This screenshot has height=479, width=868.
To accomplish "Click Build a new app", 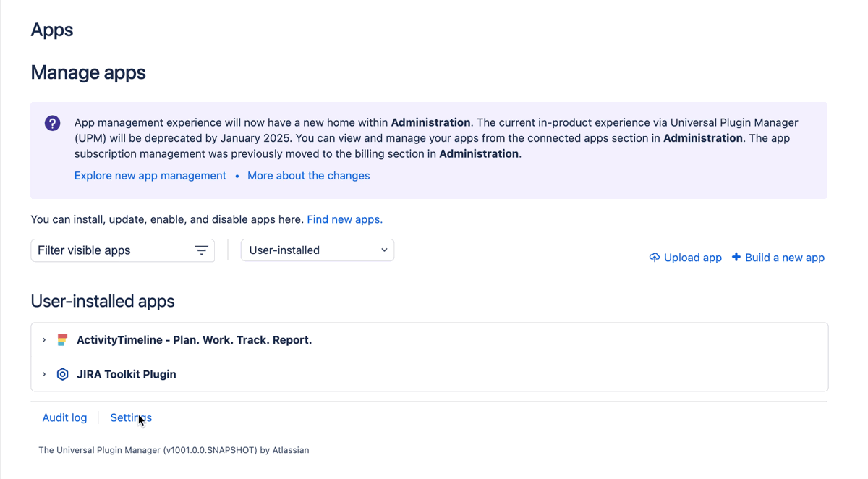I will coord(785,257).
